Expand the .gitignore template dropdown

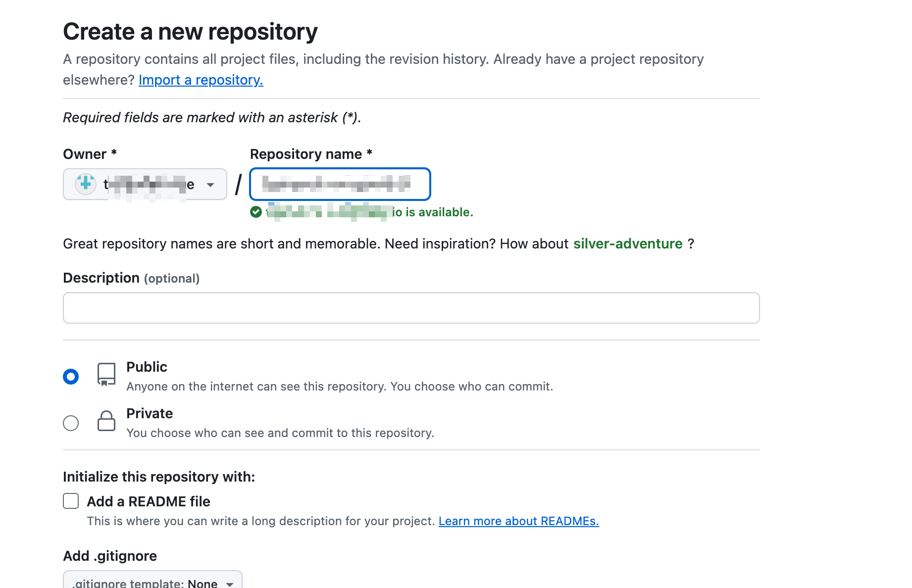click(x=152, y=582)
